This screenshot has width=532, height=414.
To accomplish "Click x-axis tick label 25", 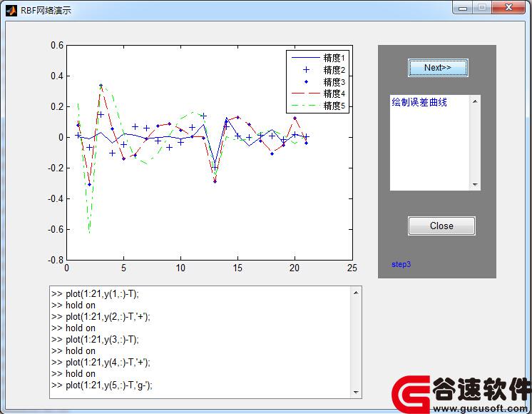I will click(352, 268).
